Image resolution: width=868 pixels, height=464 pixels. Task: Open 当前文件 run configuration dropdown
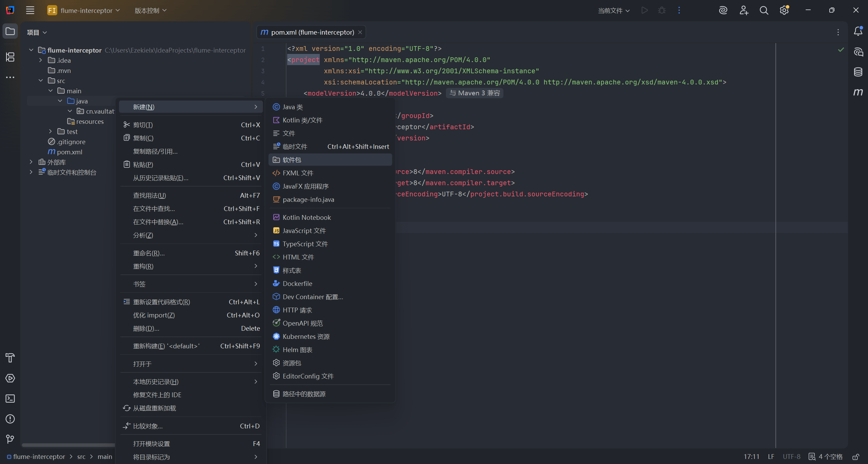(614, 10)
